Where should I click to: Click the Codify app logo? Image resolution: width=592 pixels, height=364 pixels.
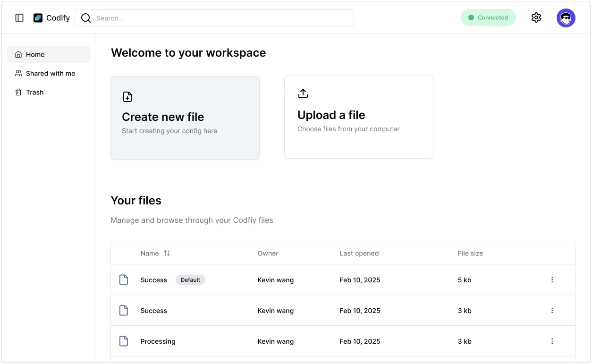[x=38, y=17]
